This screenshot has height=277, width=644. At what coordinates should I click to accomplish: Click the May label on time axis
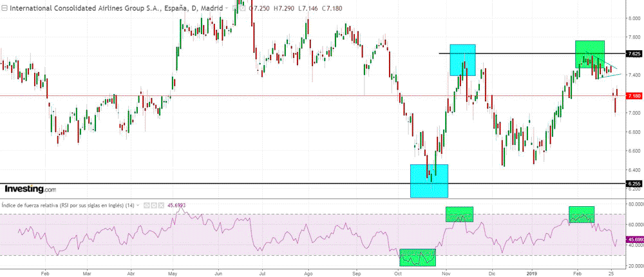(173, 273)
